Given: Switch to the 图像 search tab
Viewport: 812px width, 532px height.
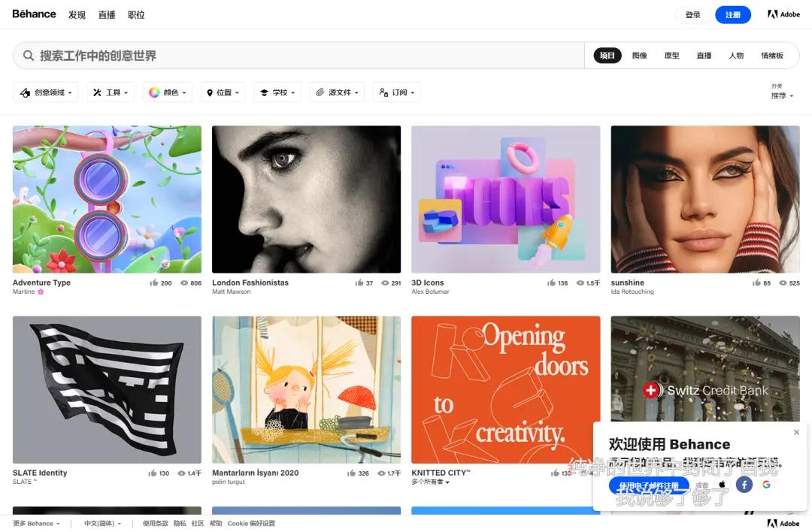Looking at the screenshot, I should (x=639, y=55).
